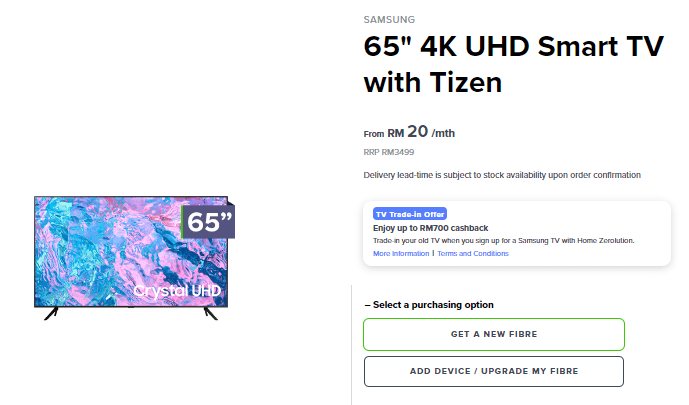The height and width of the screenshot is (405, 689).
Task: Choose the Get a New Fibre option
Action: coord(493,334)
